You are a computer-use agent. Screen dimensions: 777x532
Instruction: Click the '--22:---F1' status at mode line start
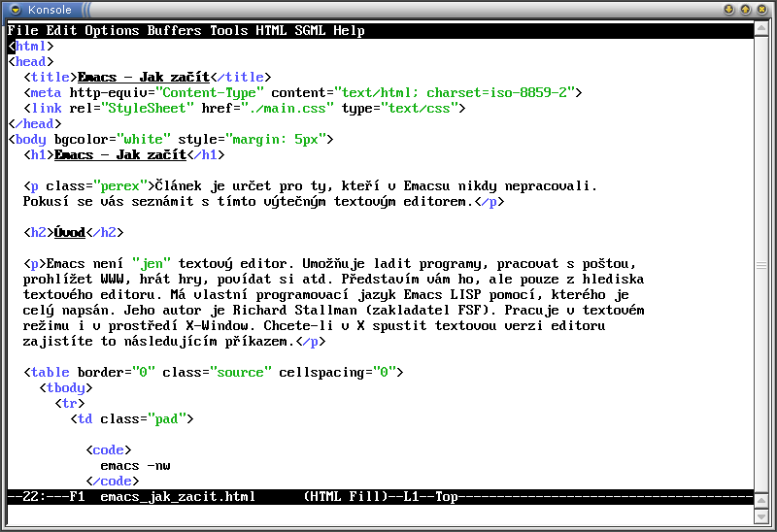46,496
